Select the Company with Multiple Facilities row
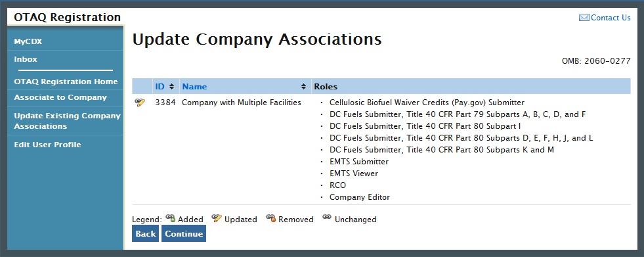Viewport: 644px width, 257px height. point(381,150)
